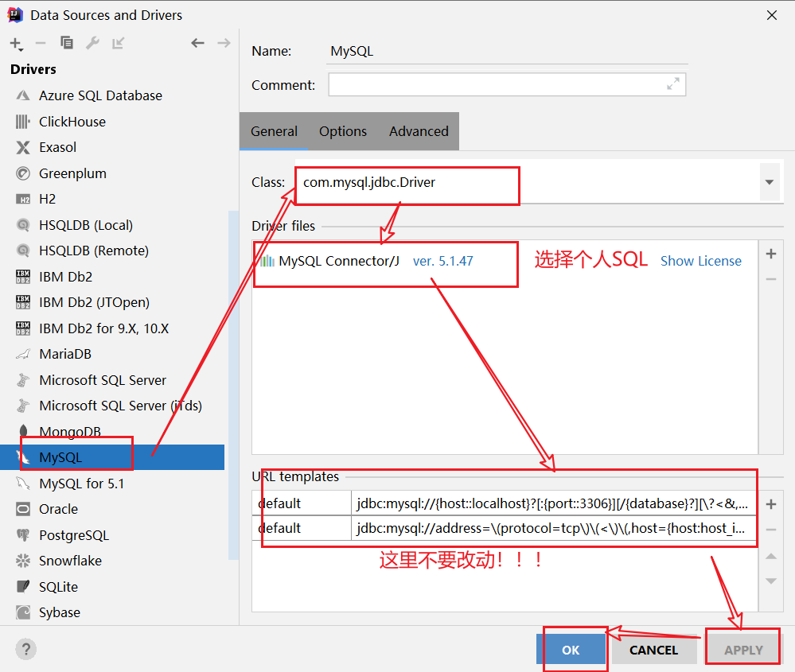The image size is (795, 672).
Task: Open help with the question mark button
Action: pyautogui.click(x=25, y=649)
